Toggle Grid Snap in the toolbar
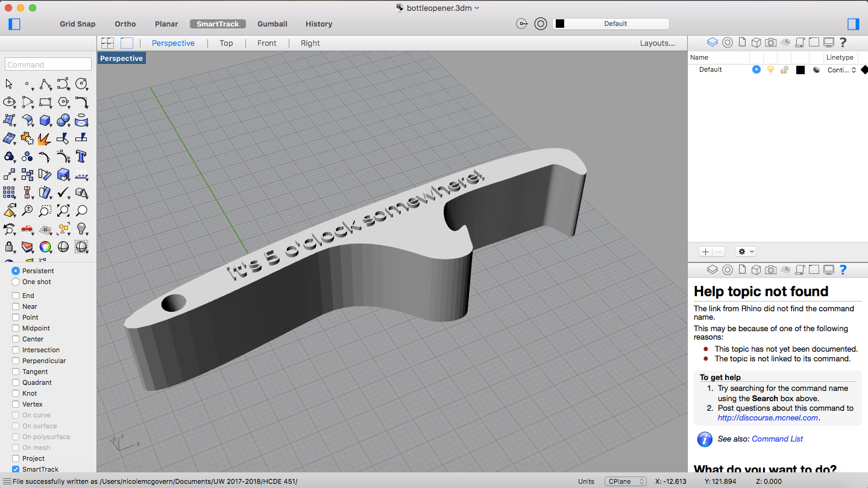 [x=78, y=24]
